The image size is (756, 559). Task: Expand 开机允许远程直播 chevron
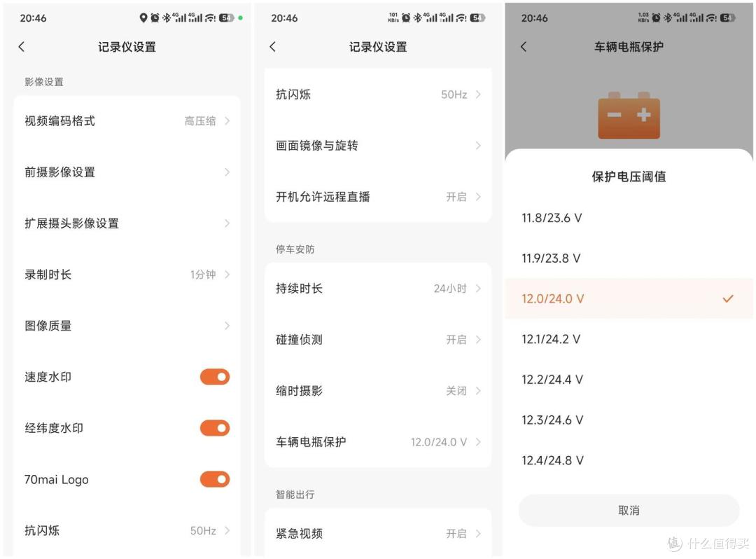coord(478,196)
